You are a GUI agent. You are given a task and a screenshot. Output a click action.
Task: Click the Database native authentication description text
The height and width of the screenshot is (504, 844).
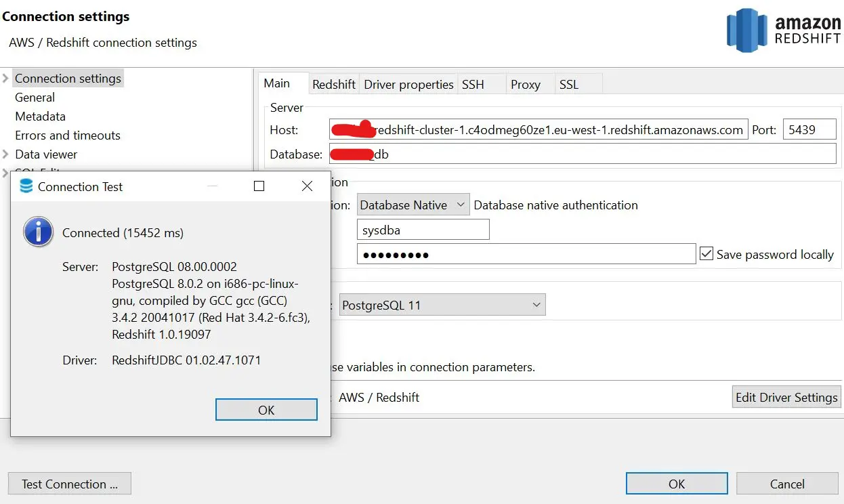(x=555, y=205)
